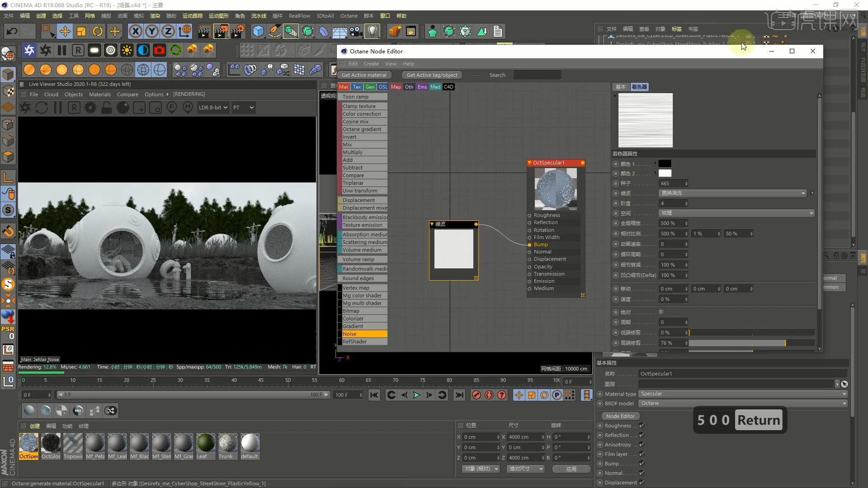This screenshot has height=488, width=868.
Task: Switch to the 着色器 tab
Action: 639,87
